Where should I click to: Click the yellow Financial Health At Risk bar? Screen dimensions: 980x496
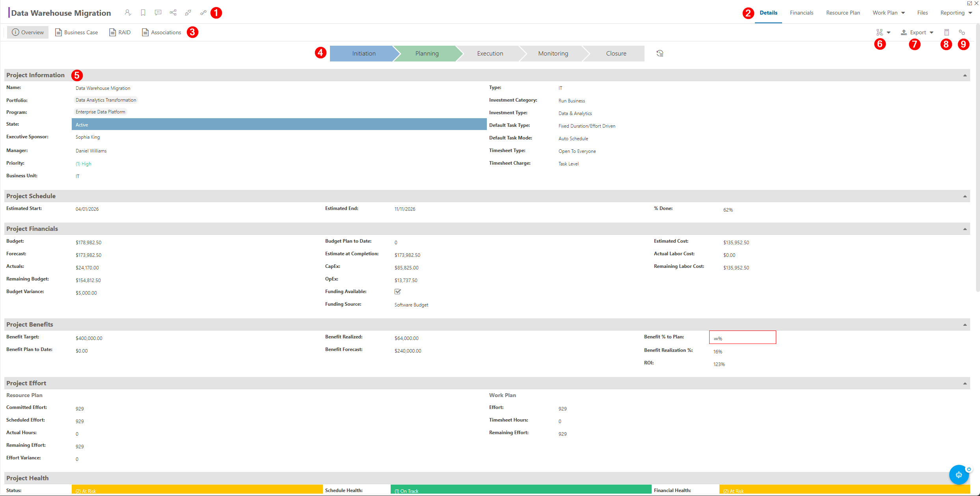pyautogui.click(x=845, y=490)
